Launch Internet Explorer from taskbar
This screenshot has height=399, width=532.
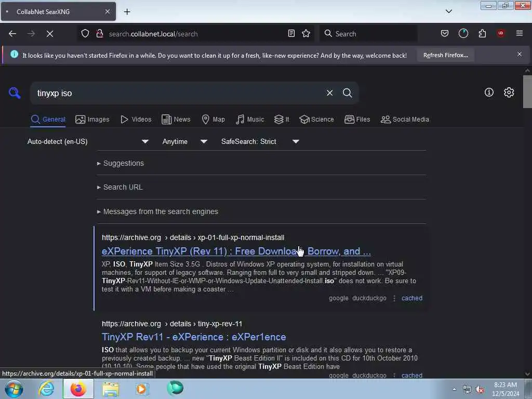point(46,389)
